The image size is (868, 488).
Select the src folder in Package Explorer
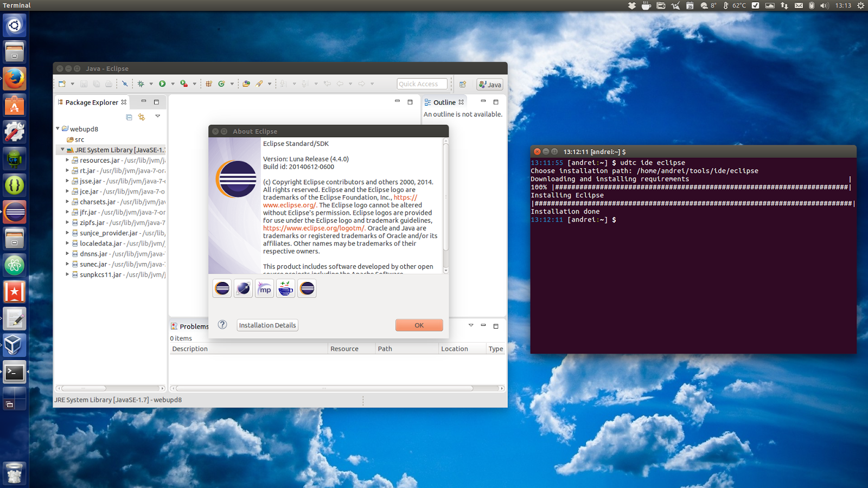(x=75, y=139)
